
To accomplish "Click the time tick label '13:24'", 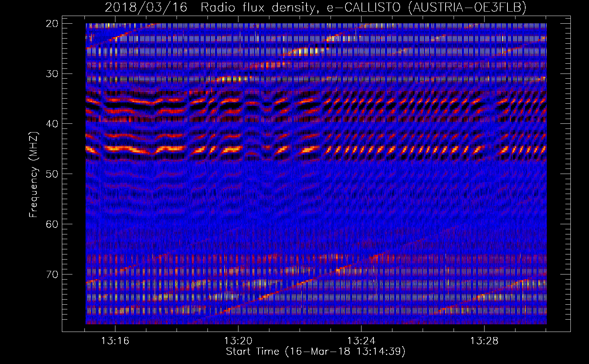I will (361, 341).
